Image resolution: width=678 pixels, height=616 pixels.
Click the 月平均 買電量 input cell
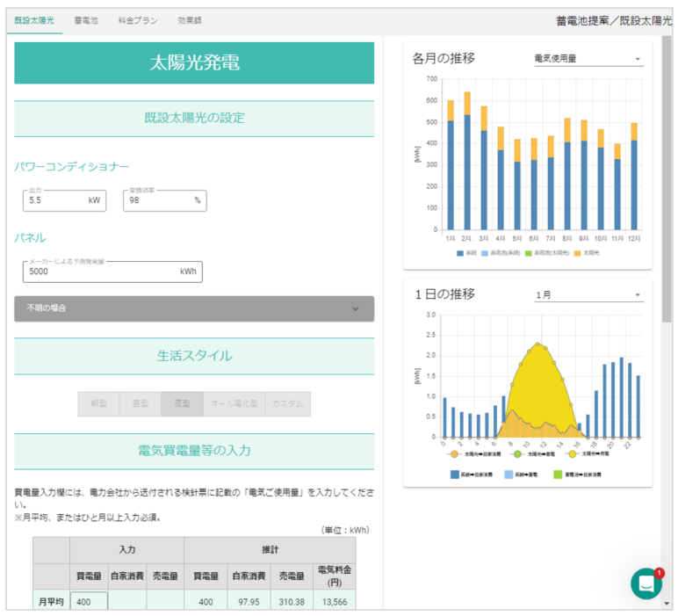point(89,601)
